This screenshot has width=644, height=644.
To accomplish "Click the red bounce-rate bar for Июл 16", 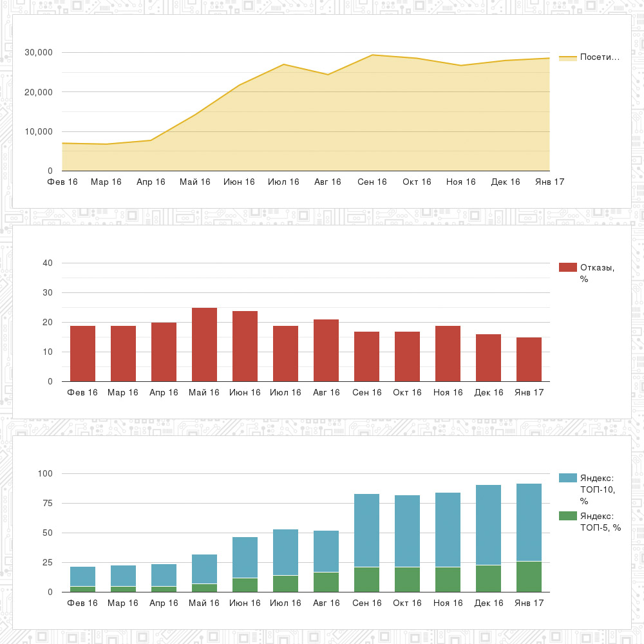I will [x=285, y=354].
